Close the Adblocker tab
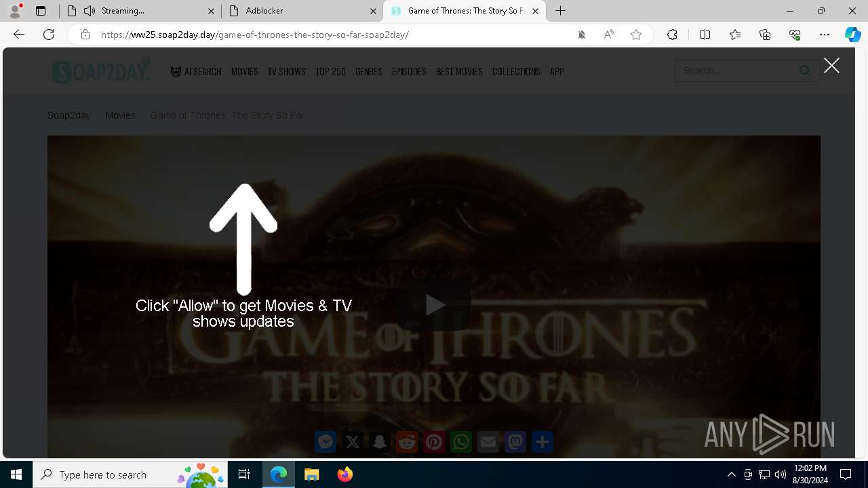This screenshot has height=488, width=868. pos(373,11)
